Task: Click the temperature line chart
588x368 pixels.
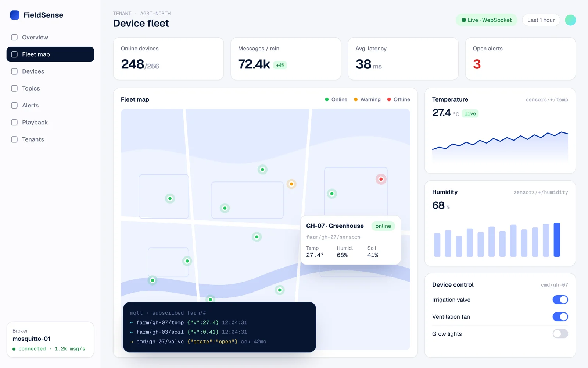Action: (x=500, y=146)
